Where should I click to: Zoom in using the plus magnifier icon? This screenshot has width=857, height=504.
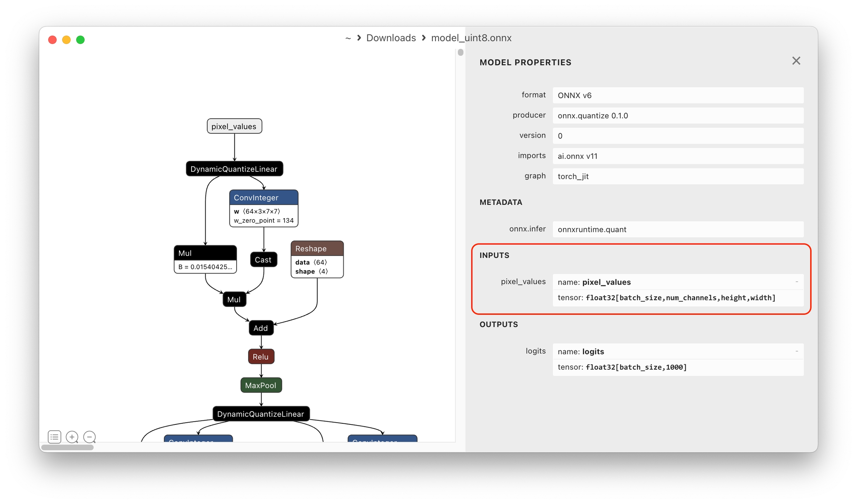(72, 437)
